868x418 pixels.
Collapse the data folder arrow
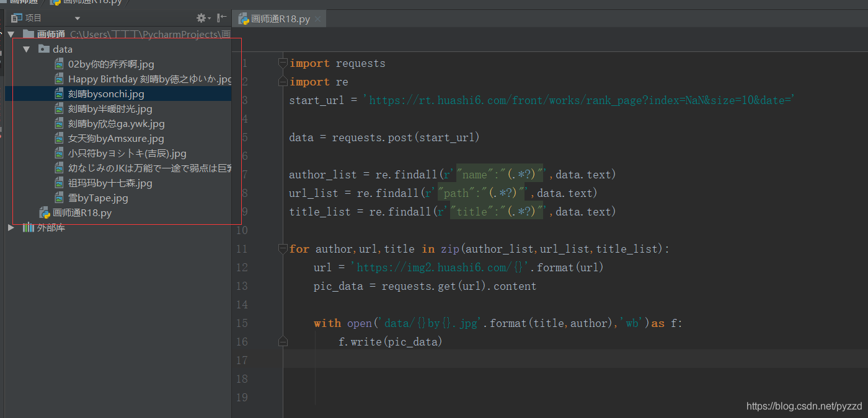point(26,49)
